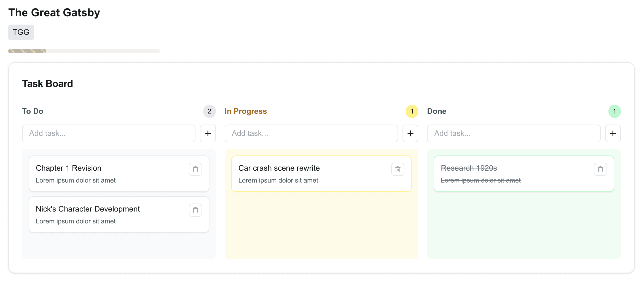Select the To Do column header
The height and width of the screenshot is (285, 644).
click(33, 111)
